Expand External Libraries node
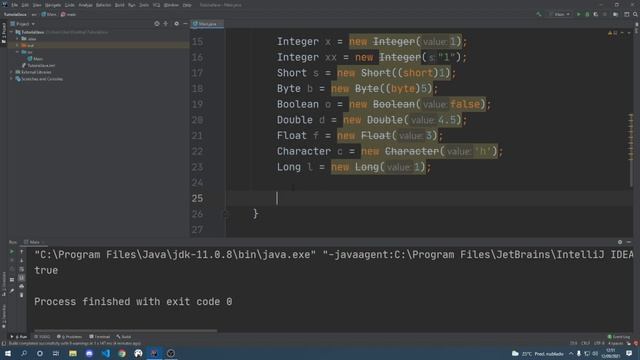Image resolution: width=640 pixels, height=360 pixels. 12,72
